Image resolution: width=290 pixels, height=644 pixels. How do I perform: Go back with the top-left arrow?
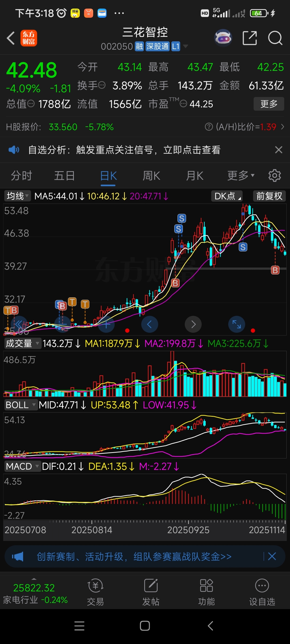point(11,38)
